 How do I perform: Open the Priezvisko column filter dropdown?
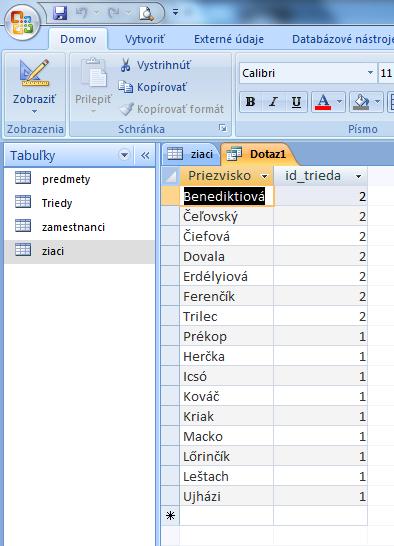click(x=265, y=176)
